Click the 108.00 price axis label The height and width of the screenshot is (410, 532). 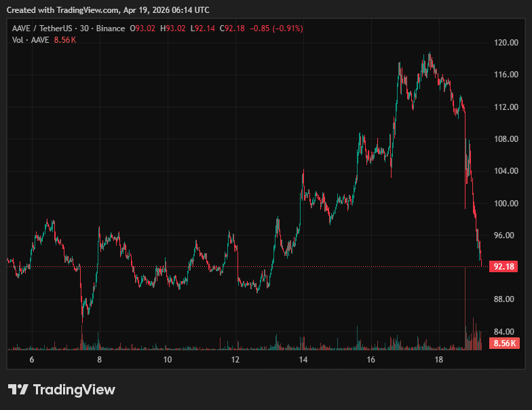506,139
